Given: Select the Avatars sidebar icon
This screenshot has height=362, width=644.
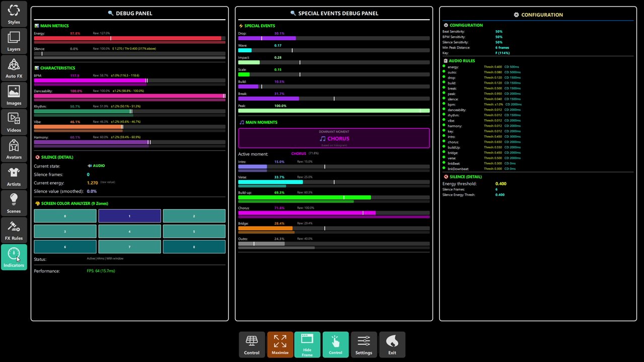Looking at the screenshot, I should tap(14, 149).
